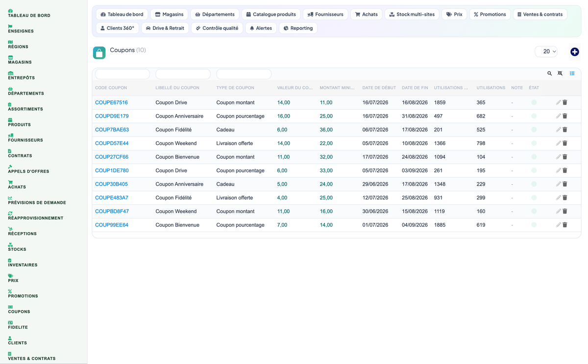Image resolution: width=588 pixels, height=364 pixels.
Task: Click the Code coupon filter field
Action: point(122,74)
